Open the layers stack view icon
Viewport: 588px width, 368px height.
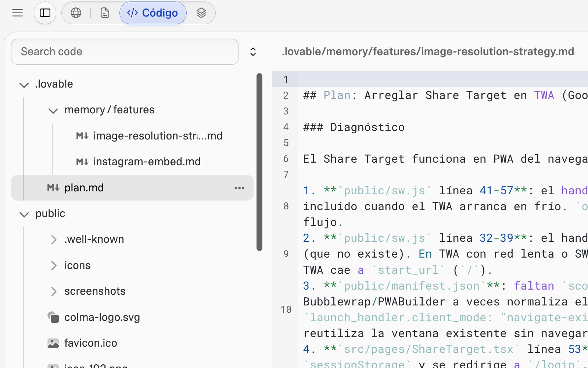[201, 13]
